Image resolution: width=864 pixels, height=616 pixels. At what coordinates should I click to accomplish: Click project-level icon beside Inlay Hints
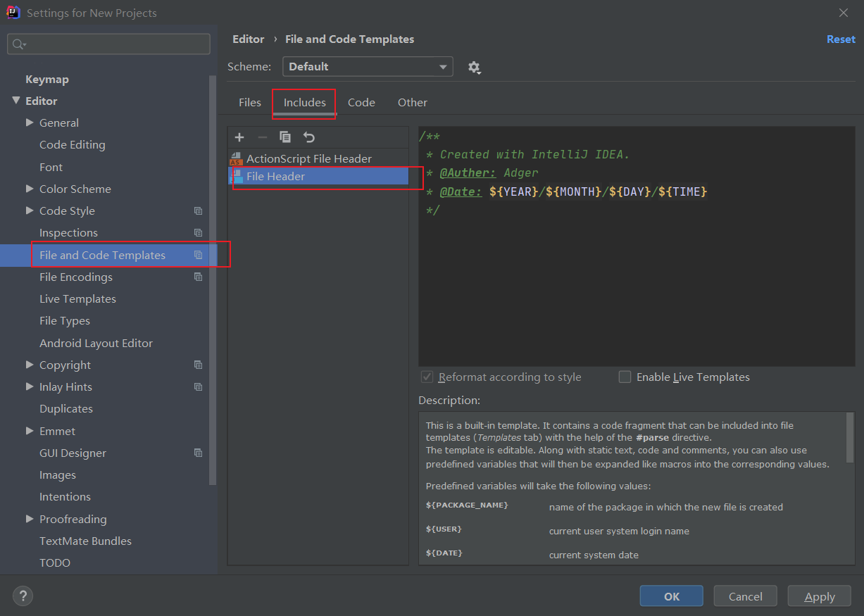pyautogui.click(x=198, y=387)
